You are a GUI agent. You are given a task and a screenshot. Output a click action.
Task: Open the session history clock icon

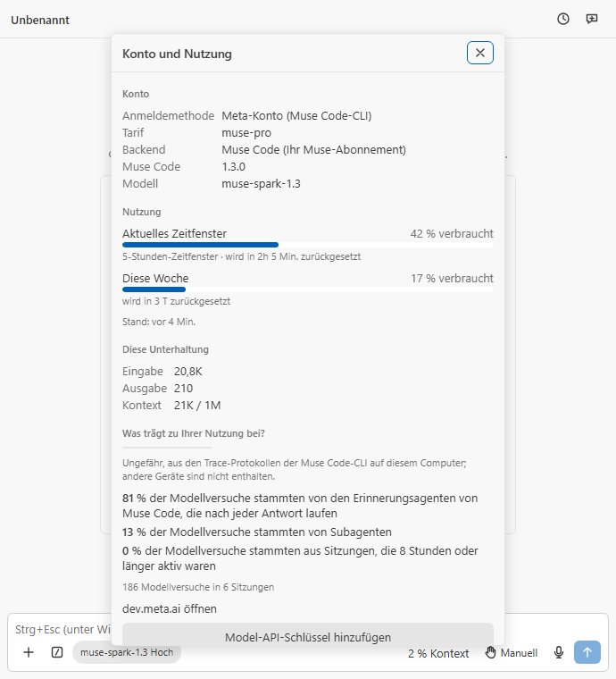point(562,19)
